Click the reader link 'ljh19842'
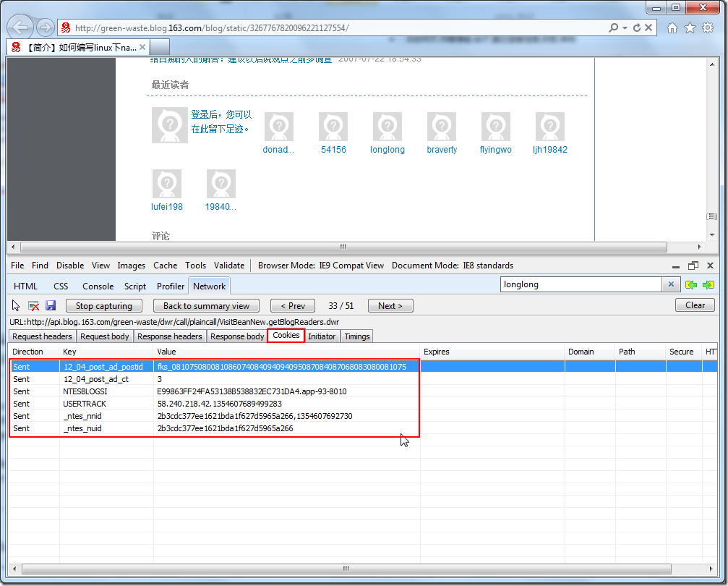This screenshot has height=586, width=728. tap(549, 150)
